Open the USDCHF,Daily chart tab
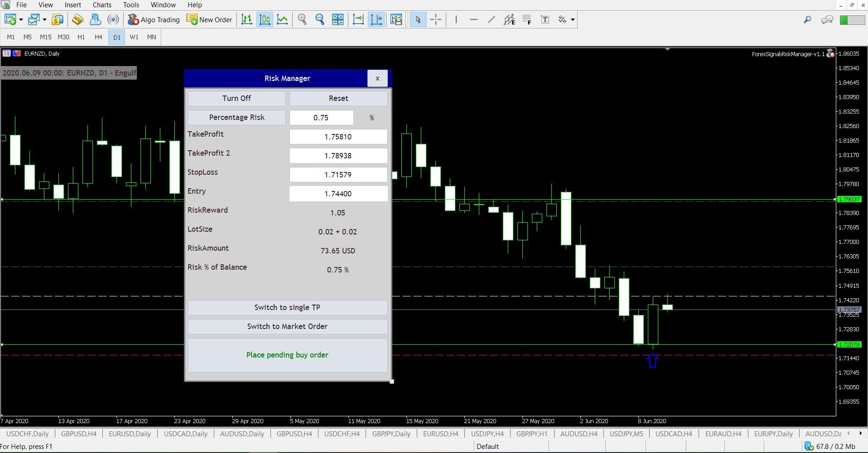The height and width of the screenshot is (453, 868). [x=28, y=434]
